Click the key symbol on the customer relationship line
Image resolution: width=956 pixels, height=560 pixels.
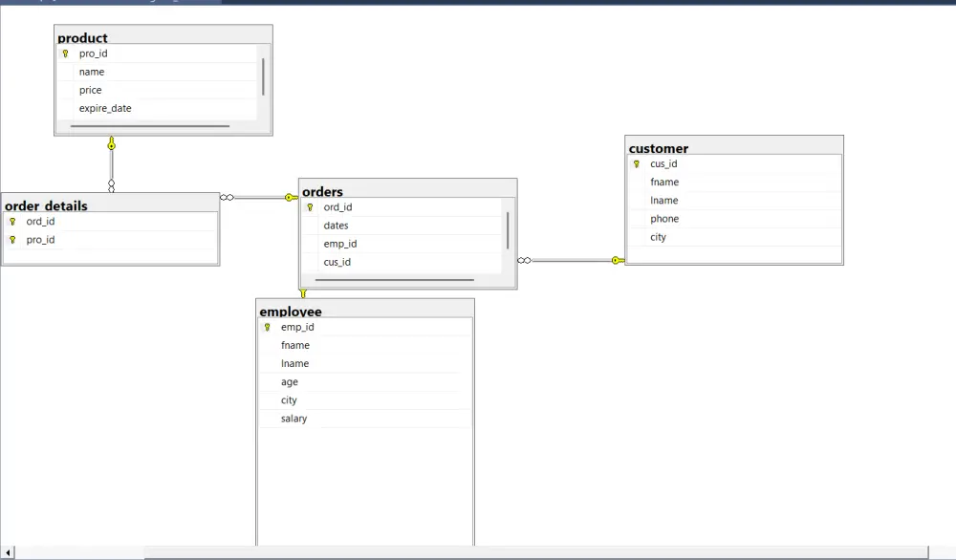617,260
